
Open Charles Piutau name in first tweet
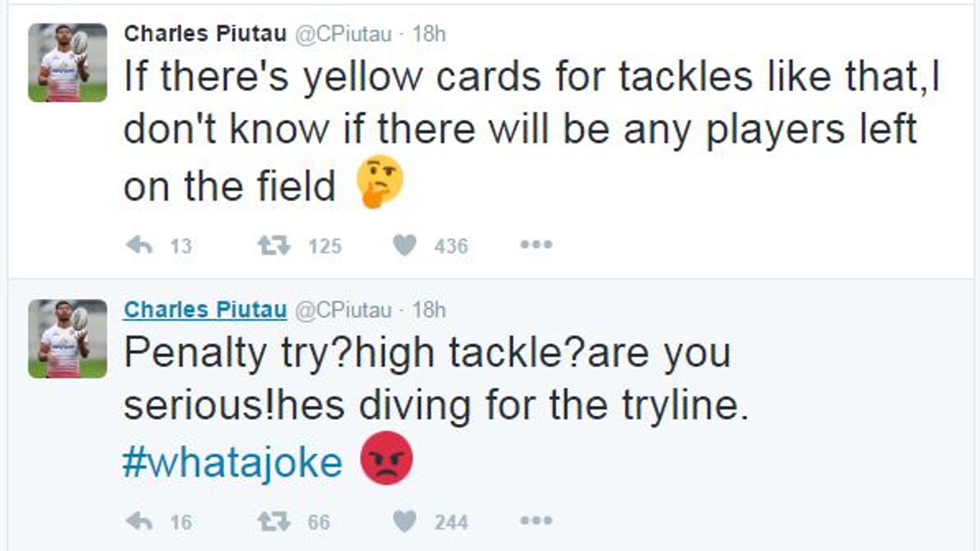(205, 33)
